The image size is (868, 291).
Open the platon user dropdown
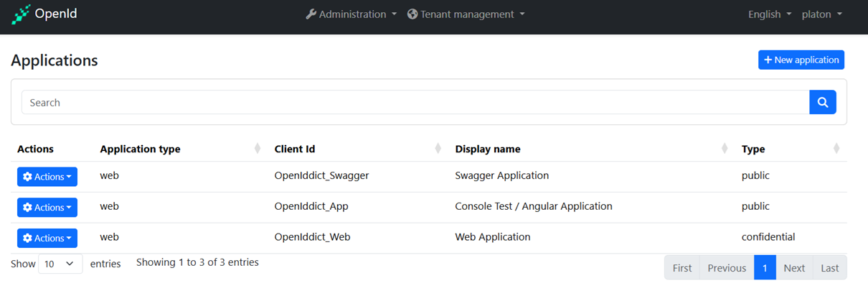tap(821, 14)
